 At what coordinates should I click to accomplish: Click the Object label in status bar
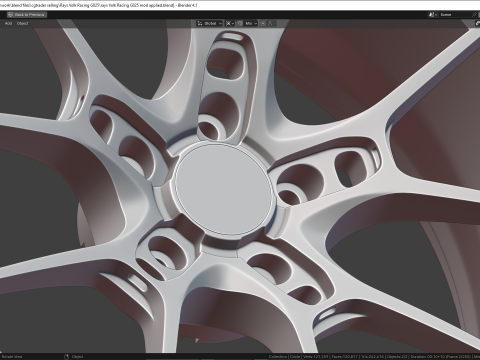tap(77, 357)
